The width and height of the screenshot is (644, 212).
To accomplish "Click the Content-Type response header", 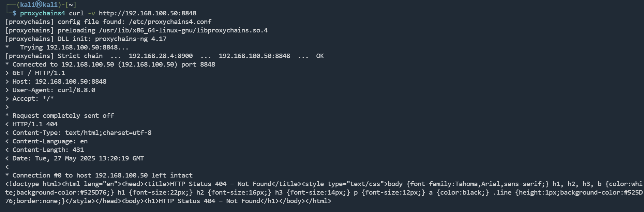I will (82, 133).
